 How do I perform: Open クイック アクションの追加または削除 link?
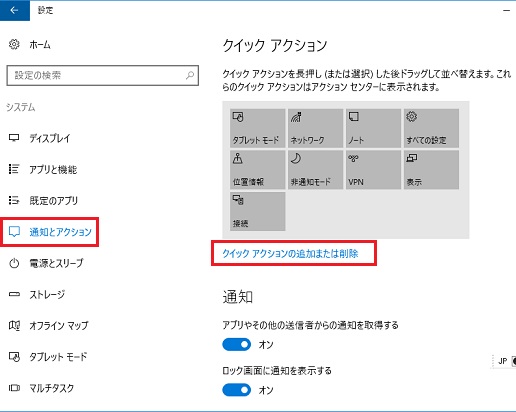pos(290,254)
